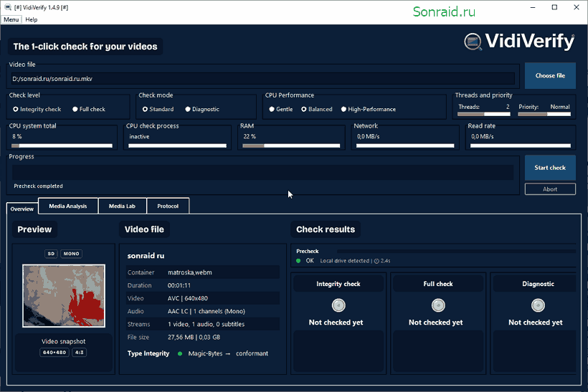Click the Video file path field
Viewport: 588px width, 392px height.
pos(262,79)
